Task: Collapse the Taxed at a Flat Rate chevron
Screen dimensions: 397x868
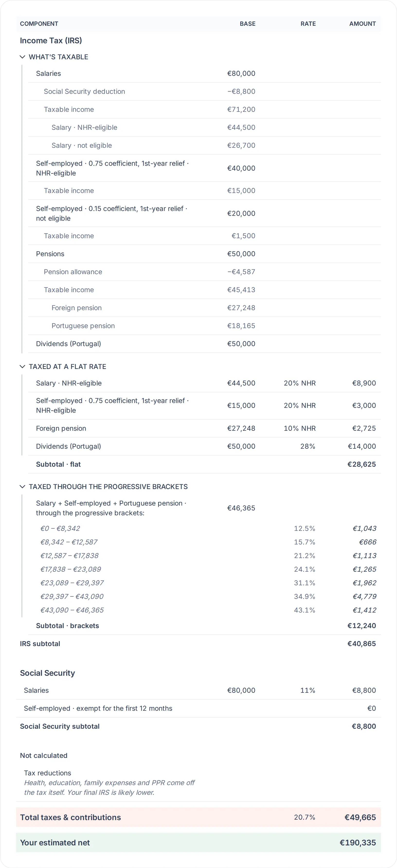Action: tap(23, 367)
